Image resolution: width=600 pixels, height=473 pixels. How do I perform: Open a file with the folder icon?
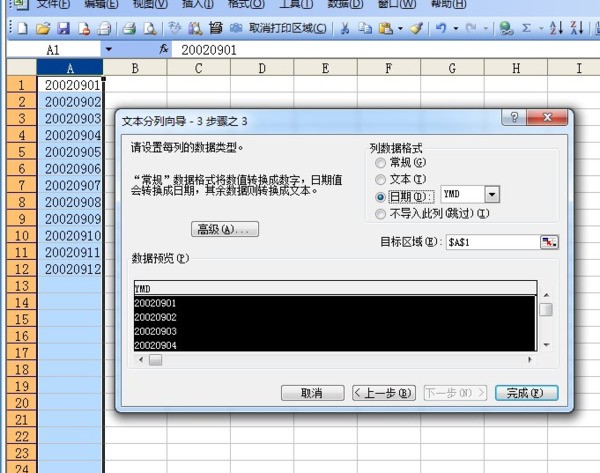tap(43, 28)
